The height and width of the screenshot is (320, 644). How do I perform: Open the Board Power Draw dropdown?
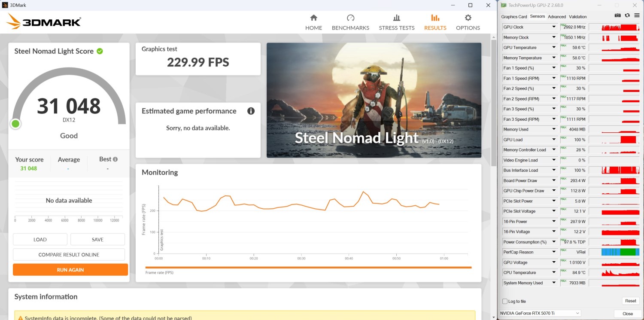click(554, 180)
